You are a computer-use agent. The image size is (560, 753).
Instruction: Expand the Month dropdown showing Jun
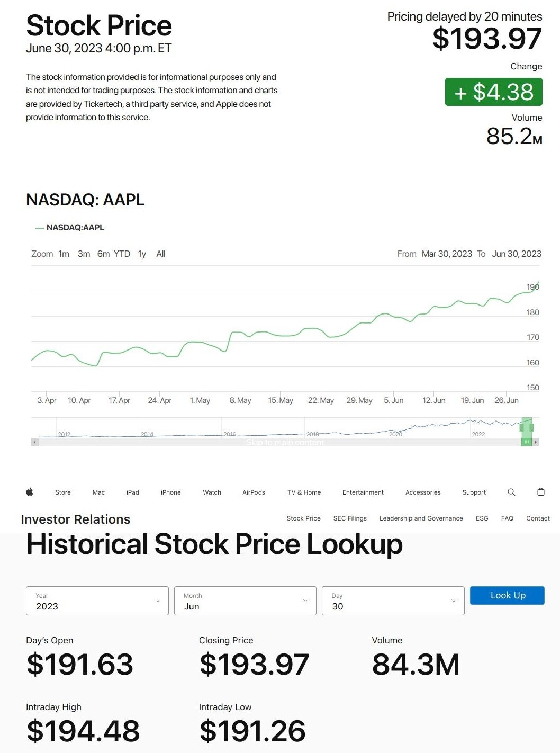[x=245, y=600]
